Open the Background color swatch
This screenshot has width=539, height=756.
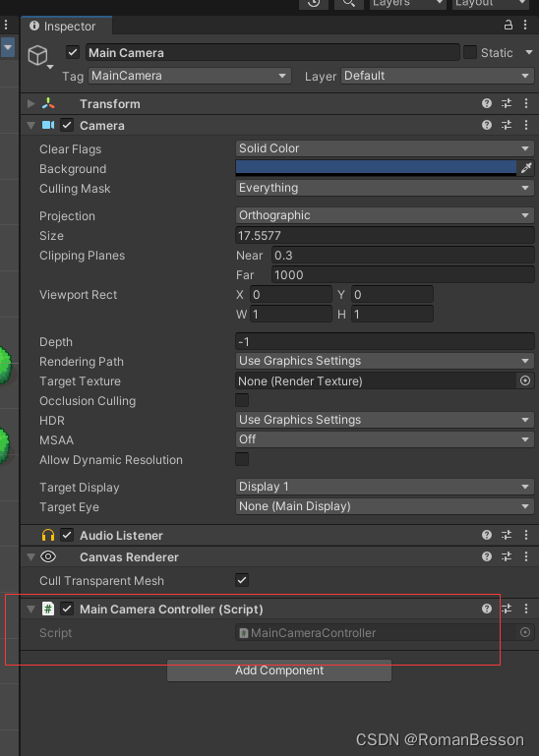pos(376,168)
